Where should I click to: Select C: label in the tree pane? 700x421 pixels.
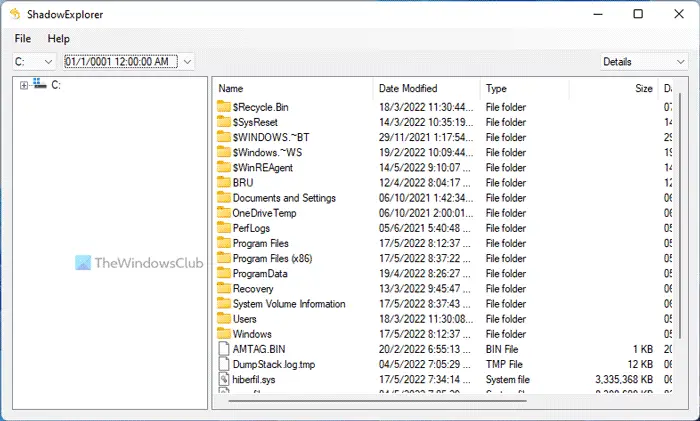tap(56, 85)
